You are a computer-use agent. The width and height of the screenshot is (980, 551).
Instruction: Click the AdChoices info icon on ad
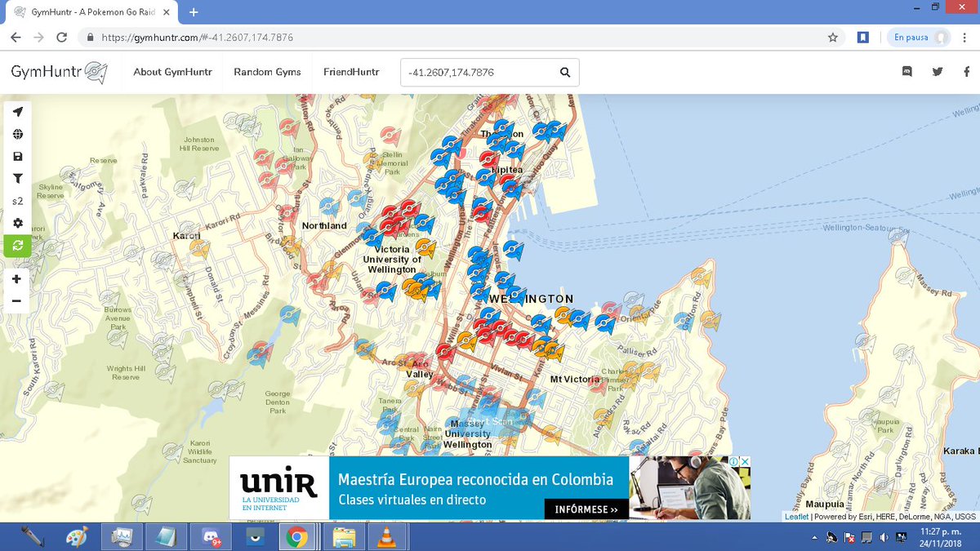click(x=734, y=462)
